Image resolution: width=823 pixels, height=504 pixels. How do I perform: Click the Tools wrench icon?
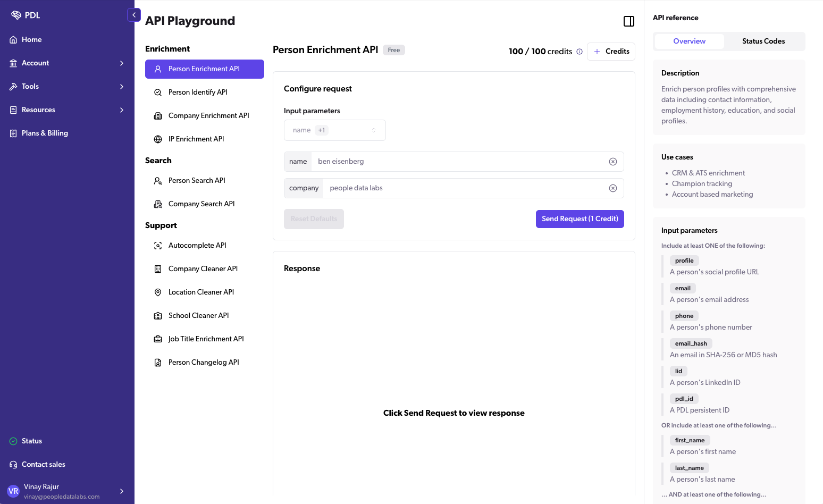point(13,87)
